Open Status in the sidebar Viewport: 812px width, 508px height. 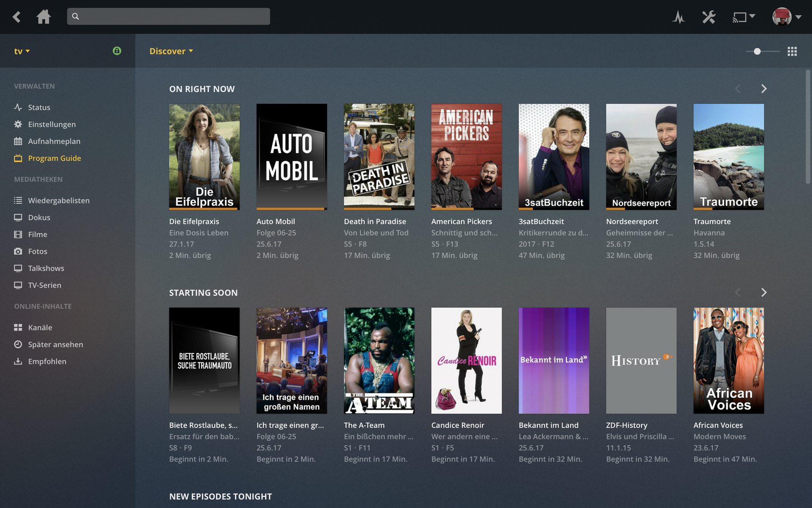coord(39,107)
